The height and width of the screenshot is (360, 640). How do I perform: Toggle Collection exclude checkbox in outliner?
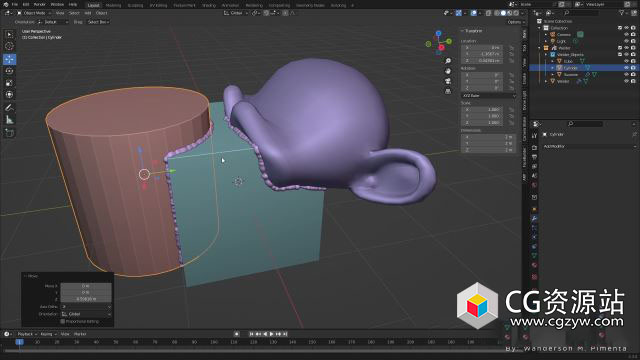pos(620,28)
